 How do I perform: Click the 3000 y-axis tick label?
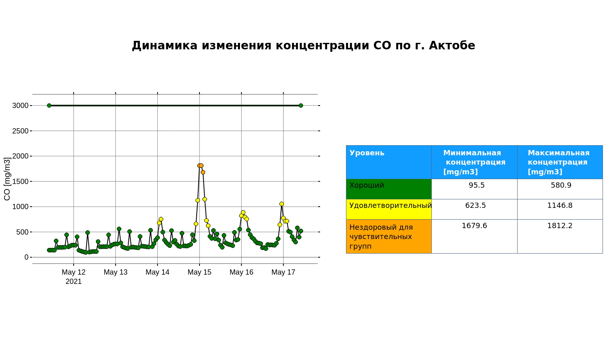coord(20,106)
